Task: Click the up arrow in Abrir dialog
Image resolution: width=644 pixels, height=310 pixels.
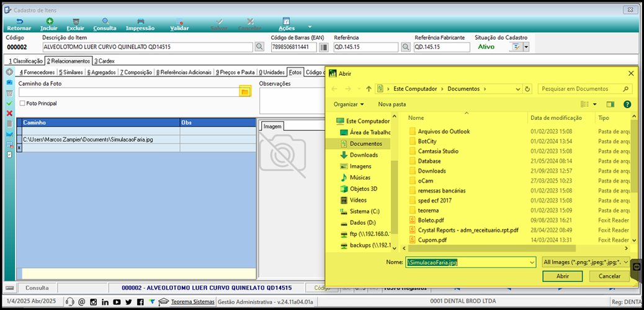Action: 369,88
